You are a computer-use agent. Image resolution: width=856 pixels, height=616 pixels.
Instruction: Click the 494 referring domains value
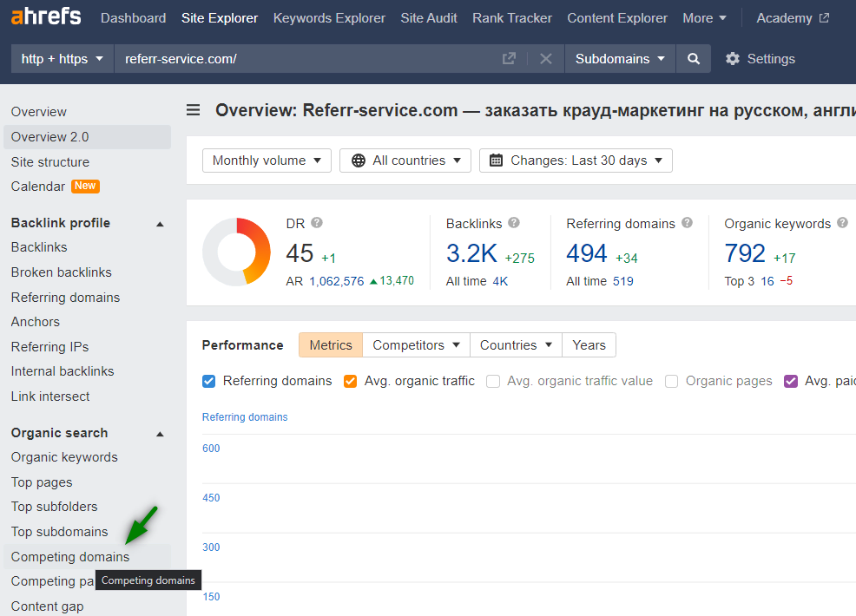[x=587, y=253]
